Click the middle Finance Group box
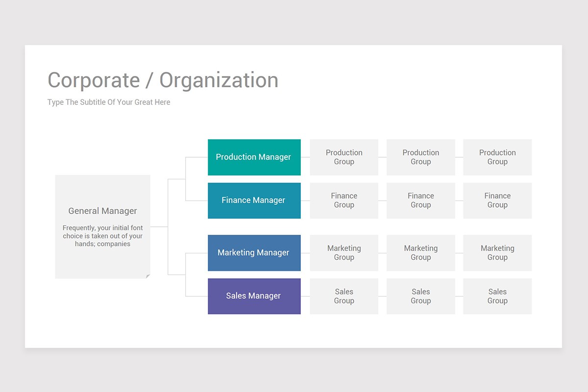 point(420,200)
